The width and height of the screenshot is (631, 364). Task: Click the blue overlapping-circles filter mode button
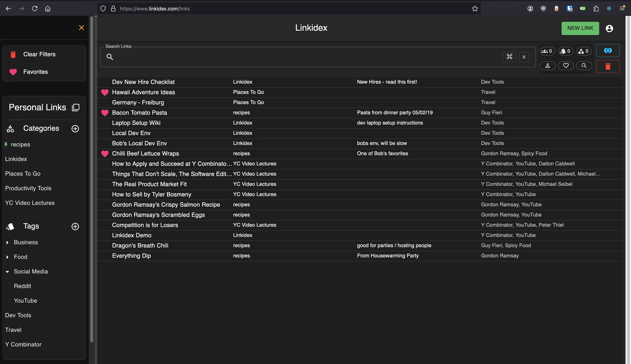pos(608,50)
